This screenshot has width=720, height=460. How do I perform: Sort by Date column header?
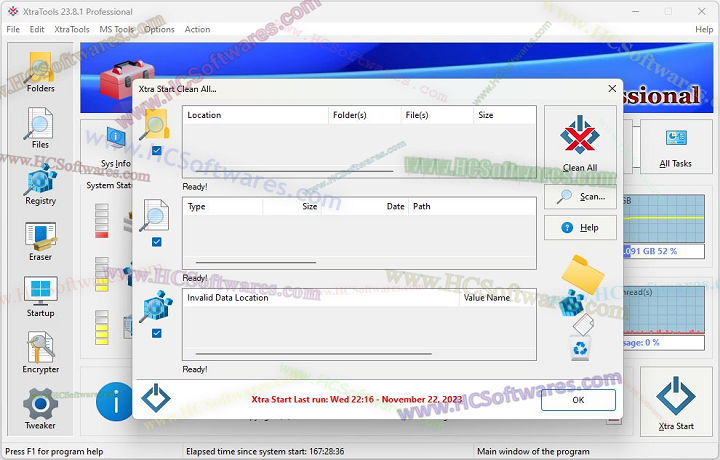coord(365,207)
